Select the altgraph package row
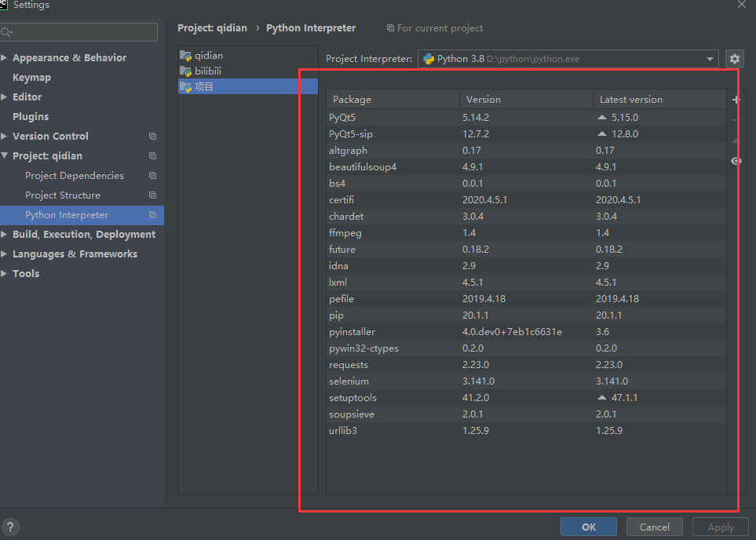This screenshot has height=540, width=756. point(527,151)
